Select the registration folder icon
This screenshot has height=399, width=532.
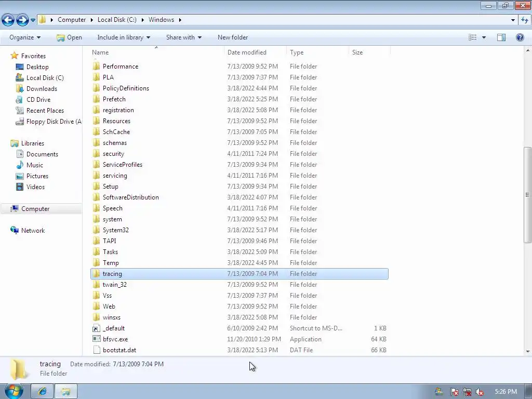pyautogui.click(x=96, y=110)
